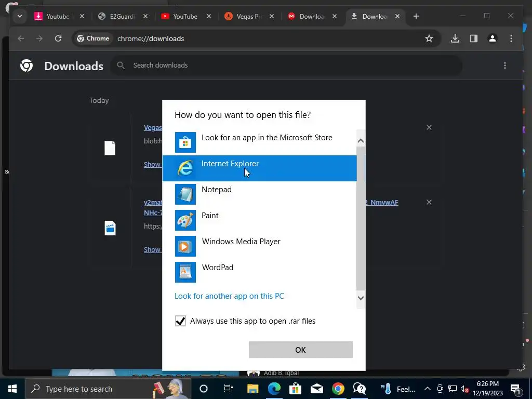532x399 pixels.
Task: Select Internet Explorer in the app list
Action: 260,168
